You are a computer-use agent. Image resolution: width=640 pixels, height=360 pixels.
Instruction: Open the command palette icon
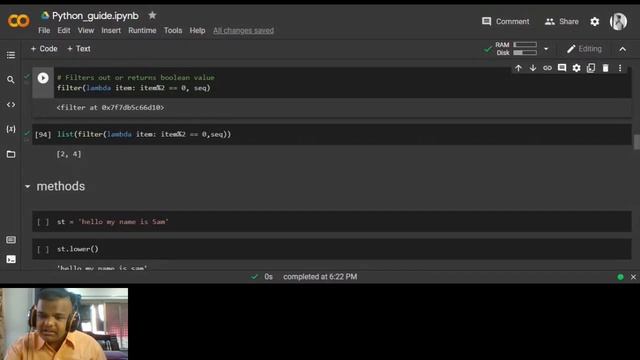[x=11, y=240]
